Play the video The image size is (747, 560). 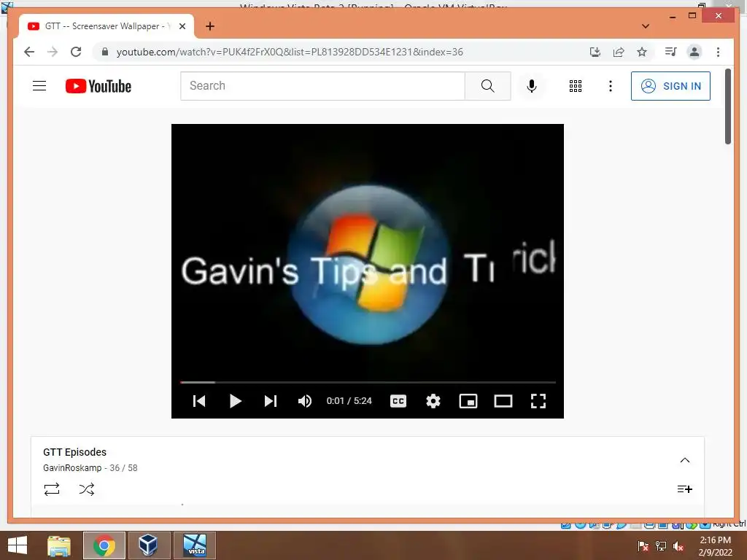click(235, 401)
